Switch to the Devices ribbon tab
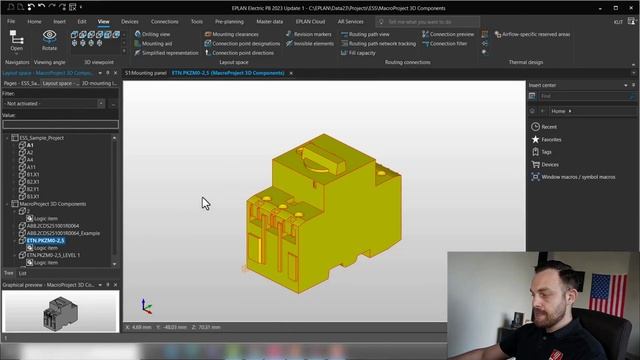The image size is (640, 360). [x=130, y=21]
